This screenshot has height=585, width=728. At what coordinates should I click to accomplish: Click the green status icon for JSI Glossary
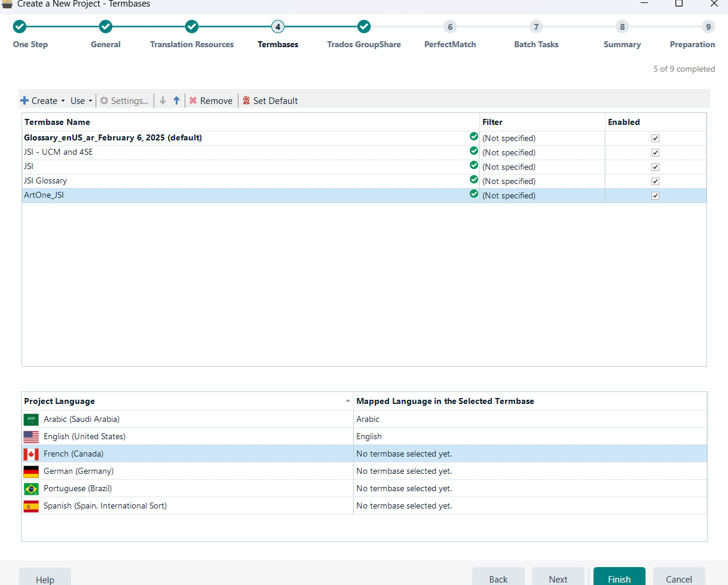click(474, 179)
